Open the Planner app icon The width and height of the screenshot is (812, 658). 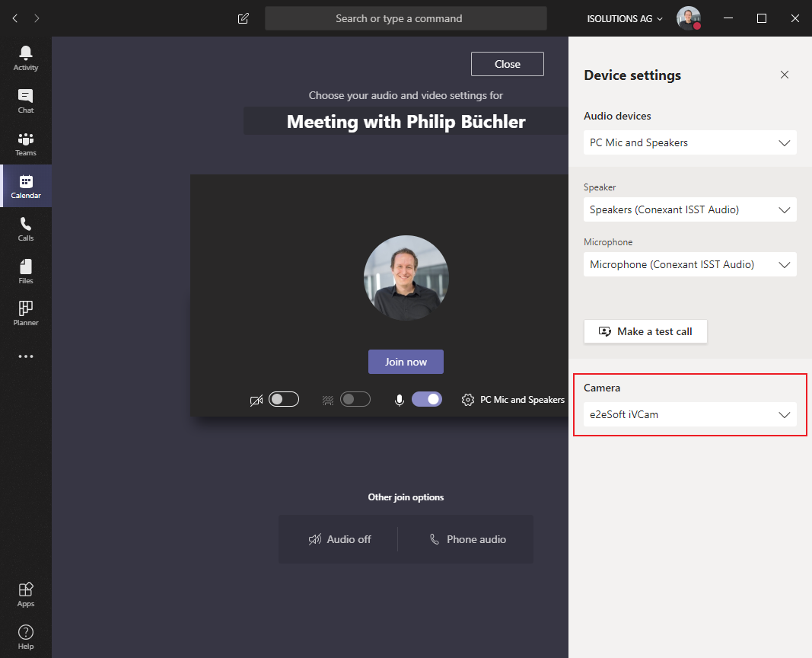point(26,314)
